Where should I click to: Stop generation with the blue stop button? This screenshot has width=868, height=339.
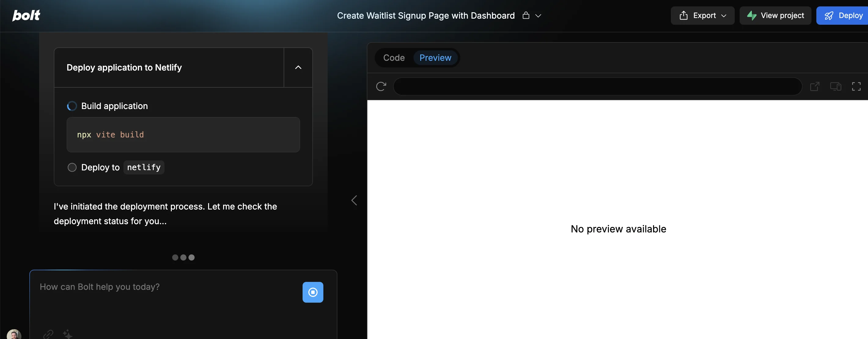click(312, 292)
